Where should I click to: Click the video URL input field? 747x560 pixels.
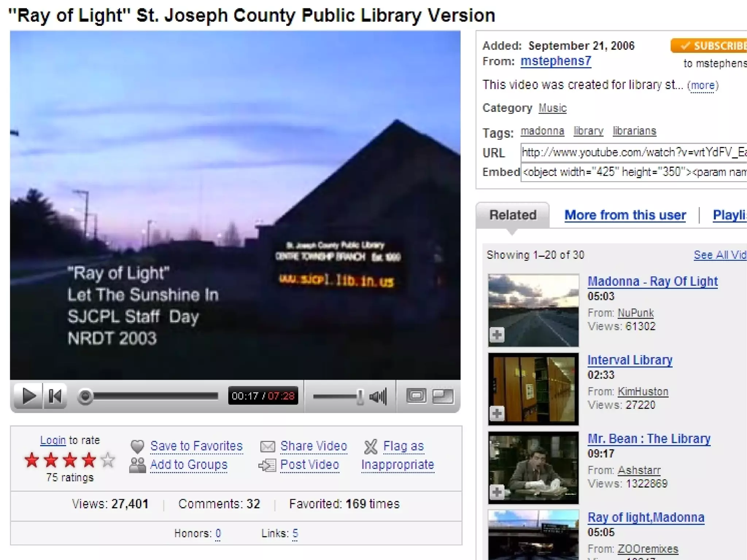point(633,152)
